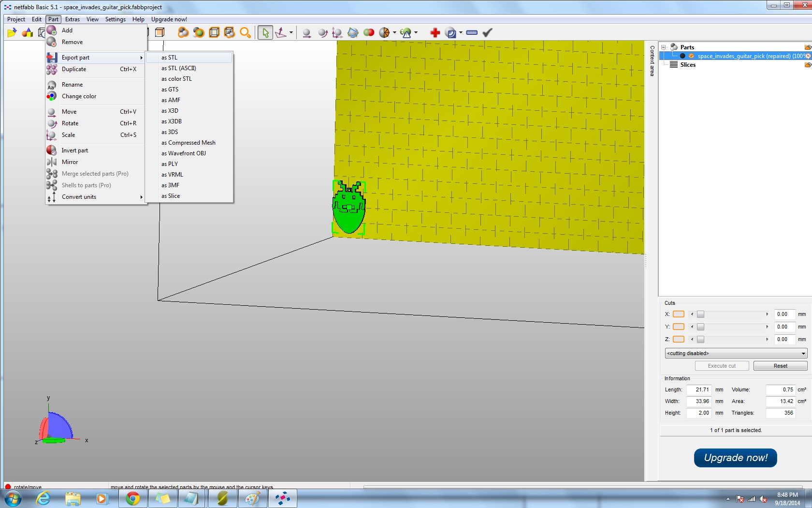812x508 pixels.
Task: Toggle the Z cut orange button
Action: pos(679,339)
